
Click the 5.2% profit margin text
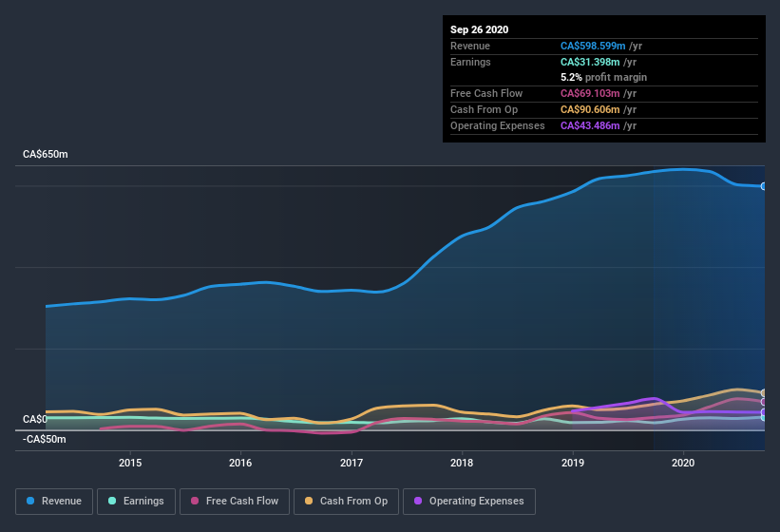604,78
